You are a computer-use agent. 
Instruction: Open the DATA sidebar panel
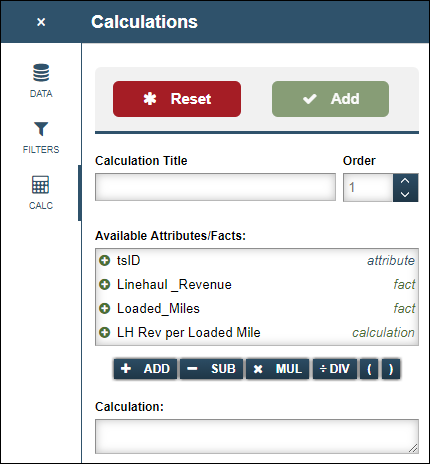pyautogui.click(x=41, y=80)
